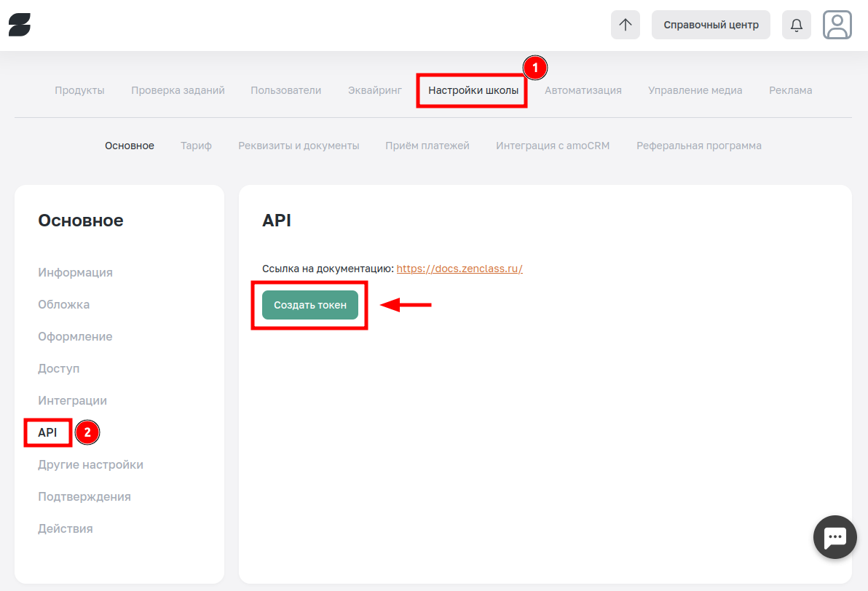Open the Реферальная программа sub-tab
Viewport: 868px width, 591px height.
[x=698, y=146]
